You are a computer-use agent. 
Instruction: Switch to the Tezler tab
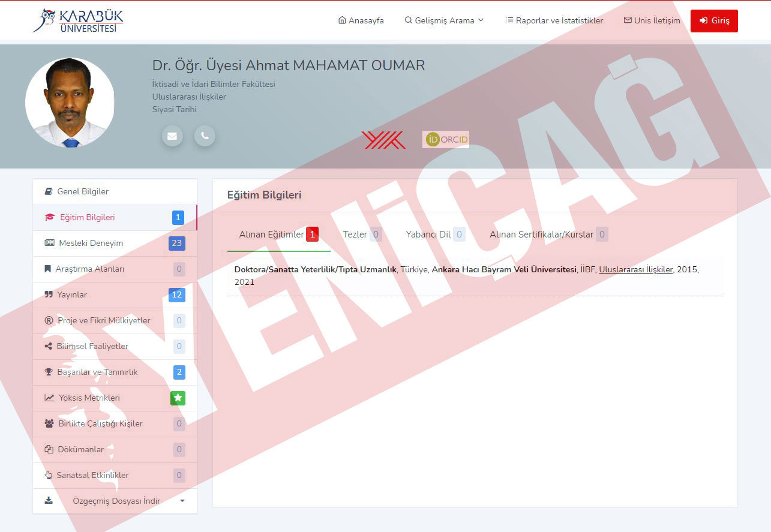[362, 235]
